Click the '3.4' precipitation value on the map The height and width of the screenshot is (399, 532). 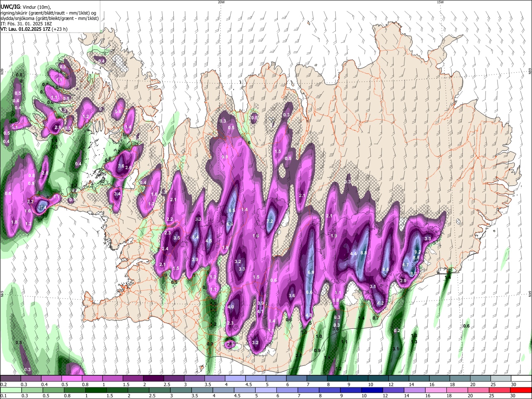[x=117, y=194]
